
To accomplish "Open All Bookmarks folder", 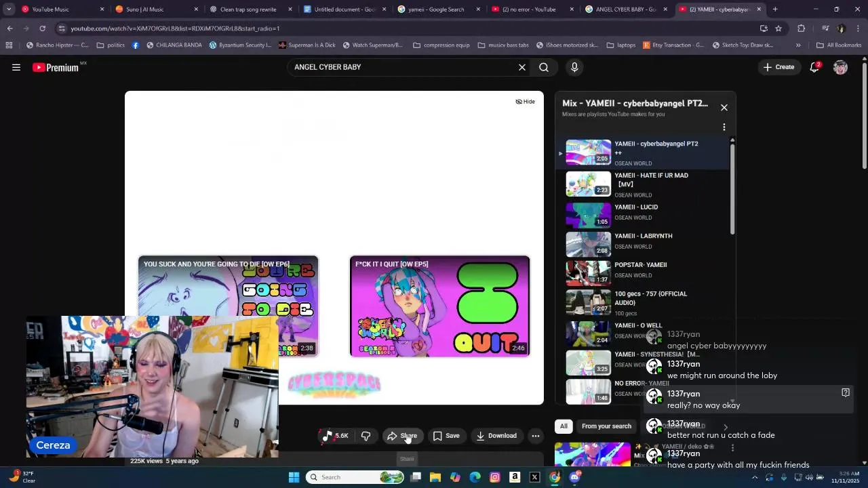I will pos(839,45).
